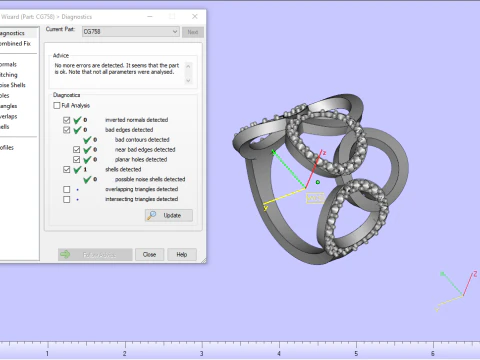Image resolution: width=480 pixels, height=360 pixels.
Task: Click the green check next to possible noise shells
Action: [87, 179]
